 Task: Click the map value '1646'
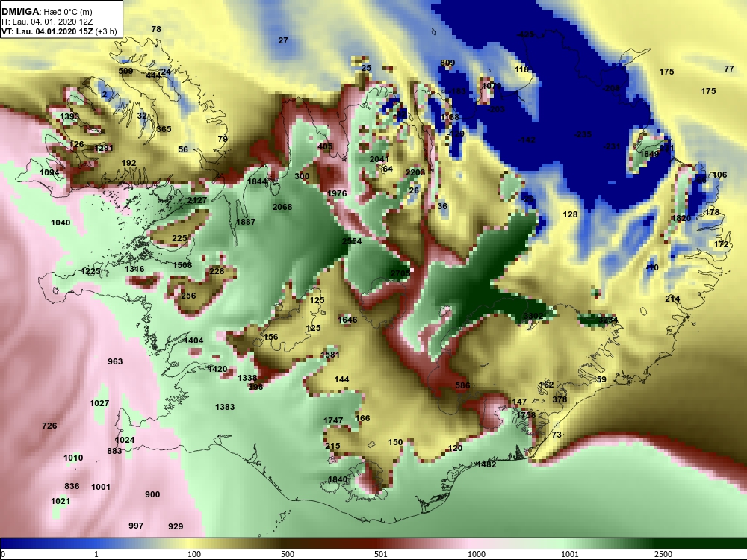click(347, 320)
